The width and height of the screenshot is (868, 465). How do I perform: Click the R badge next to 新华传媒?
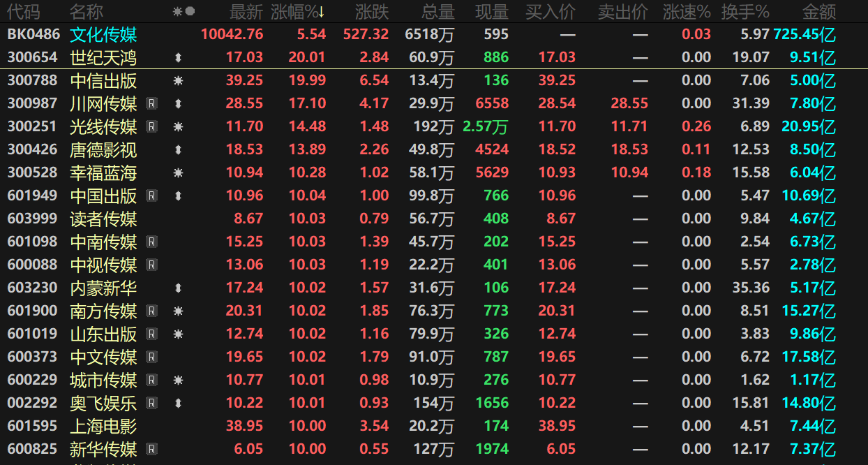point(151,450)
